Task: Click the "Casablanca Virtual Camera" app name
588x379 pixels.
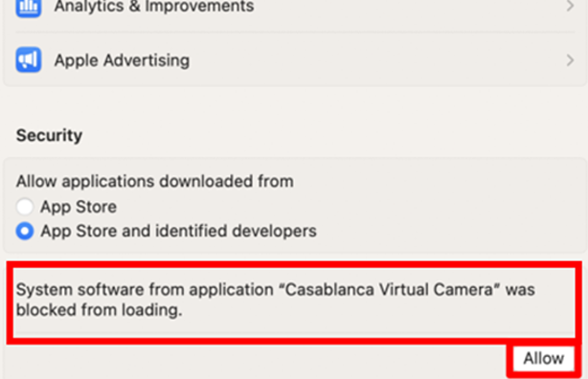Action: (x=389, y=290)
